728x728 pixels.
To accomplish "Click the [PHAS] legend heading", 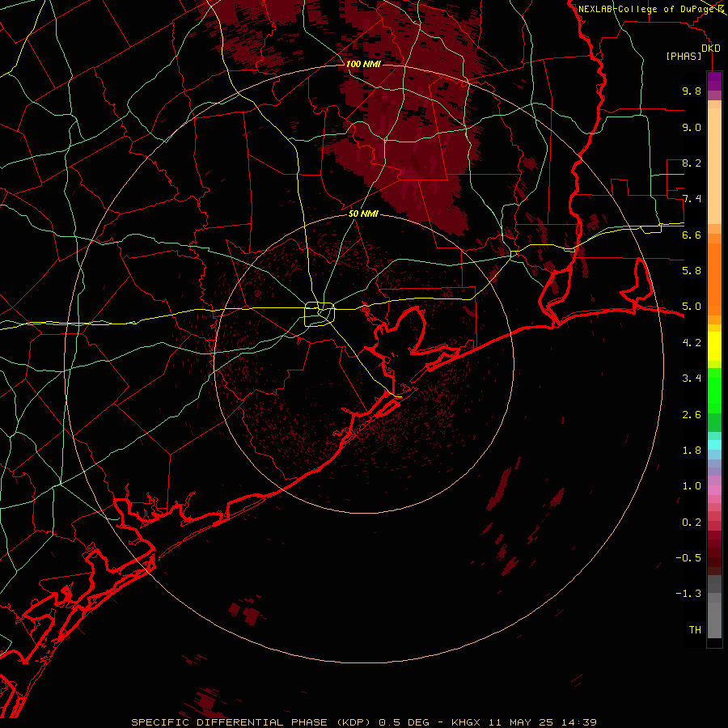I will click(x=684, y=56).
